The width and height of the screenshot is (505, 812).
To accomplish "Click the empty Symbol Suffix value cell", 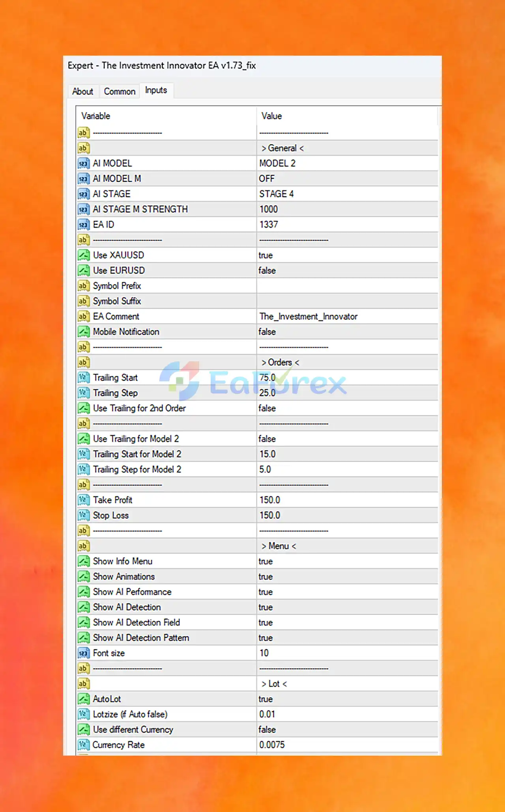I will pos(347,301).
